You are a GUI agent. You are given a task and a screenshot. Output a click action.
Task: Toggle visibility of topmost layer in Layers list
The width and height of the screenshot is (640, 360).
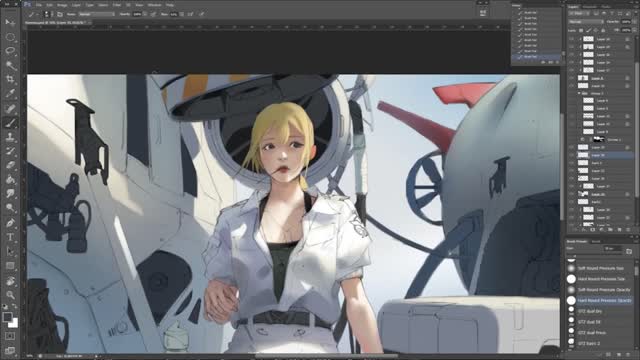tap(571, 39)
